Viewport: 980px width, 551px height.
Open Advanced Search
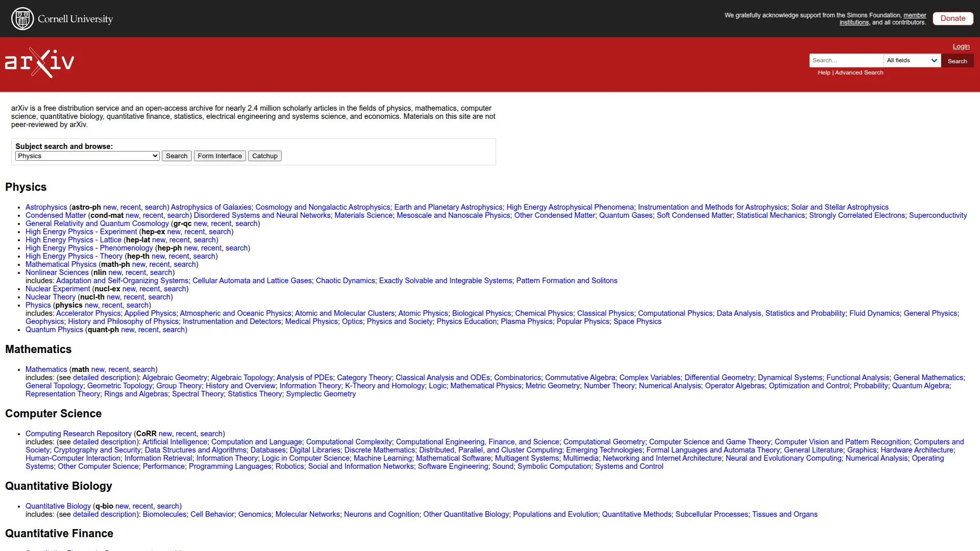(x=859, y=72)
